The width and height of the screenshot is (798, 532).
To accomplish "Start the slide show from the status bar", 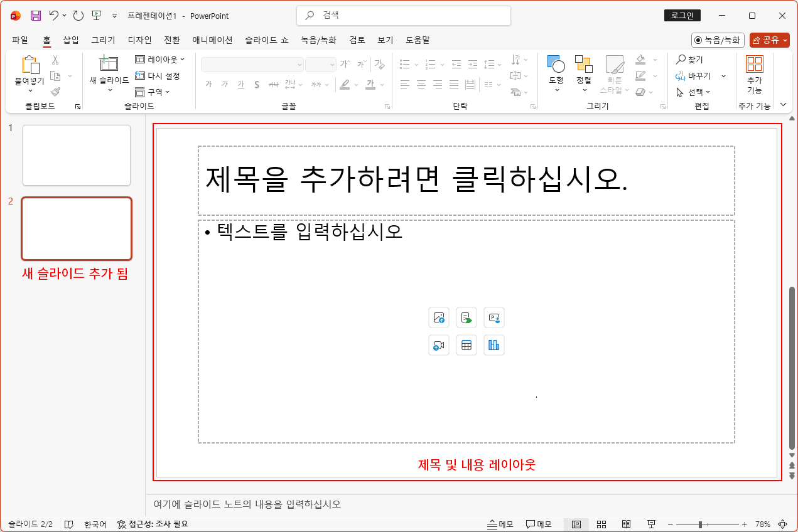I will (x=651, y=524).
